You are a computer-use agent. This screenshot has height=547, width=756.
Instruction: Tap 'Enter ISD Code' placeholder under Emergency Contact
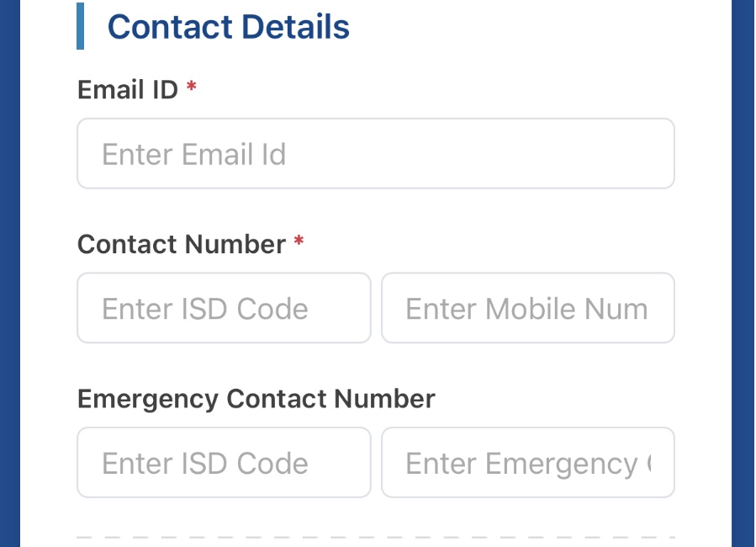click(205, 464)
